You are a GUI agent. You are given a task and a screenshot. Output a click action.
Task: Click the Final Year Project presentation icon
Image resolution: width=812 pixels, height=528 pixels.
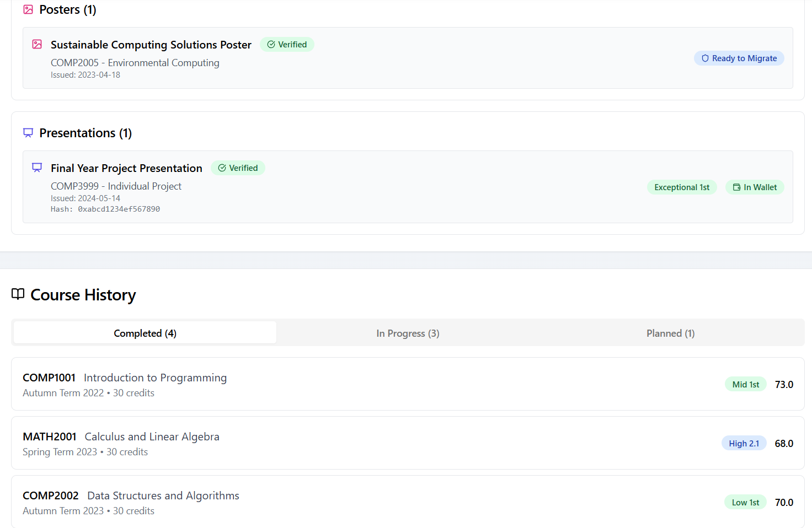point(37,168)
